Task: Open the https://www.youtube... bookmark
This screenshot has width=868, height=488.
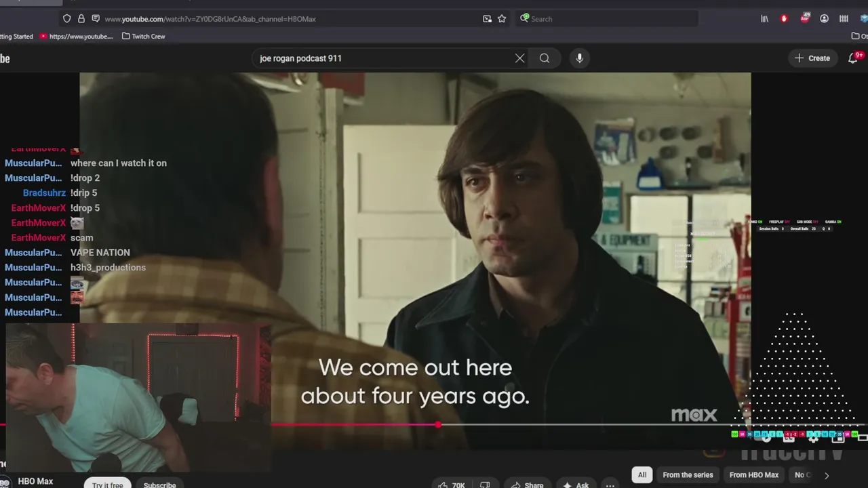Action: click(x=77, y=37)
